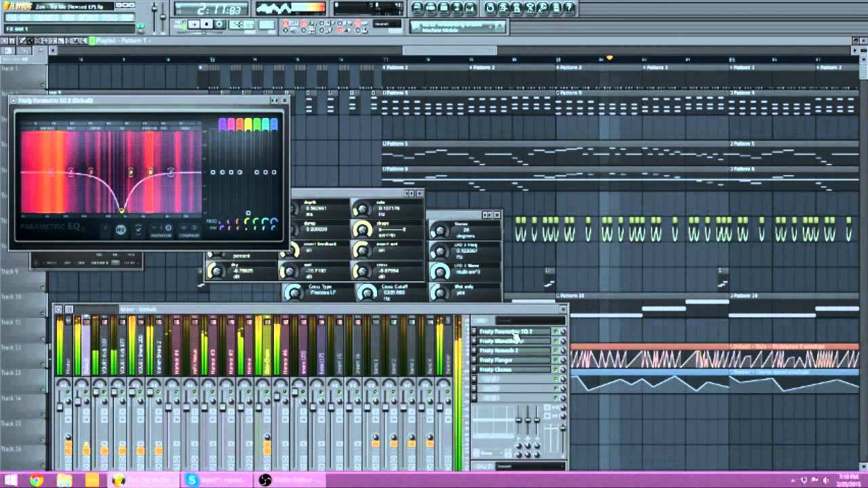The height and width of the screenshot is (488, 868).
Task: Click the time display showing 2:11
Action: (x=210, y=9)
